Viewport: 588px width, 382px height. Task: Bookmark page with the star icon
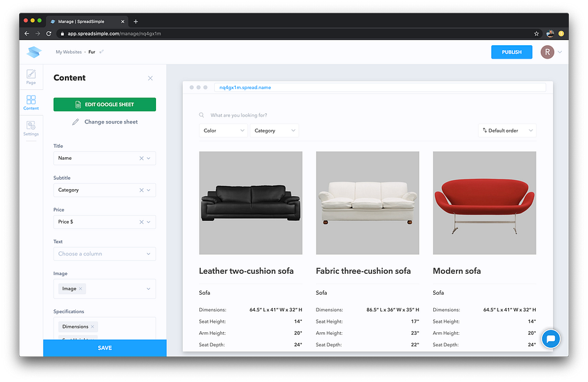tap(536, 34)
